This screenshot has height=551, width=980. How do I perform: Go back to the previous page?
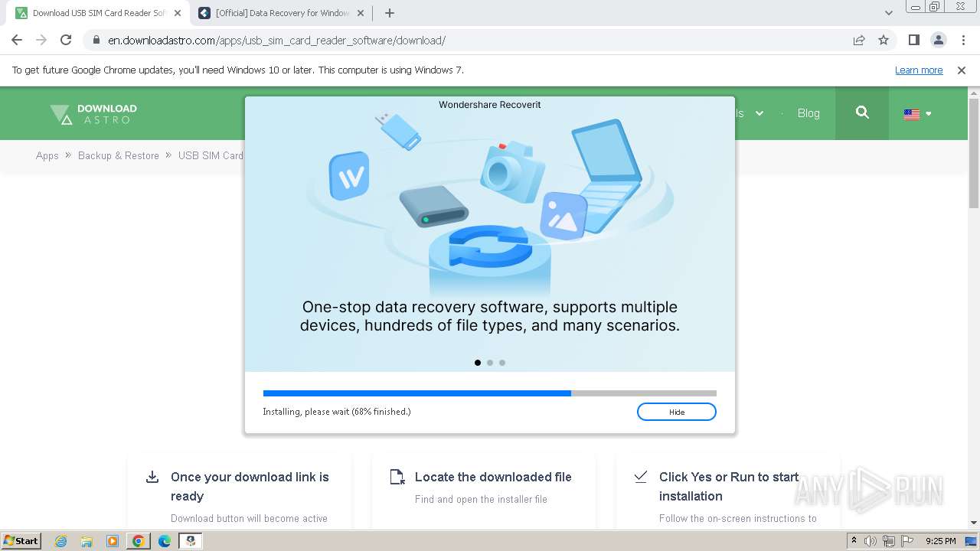click(x=17, y=40)
